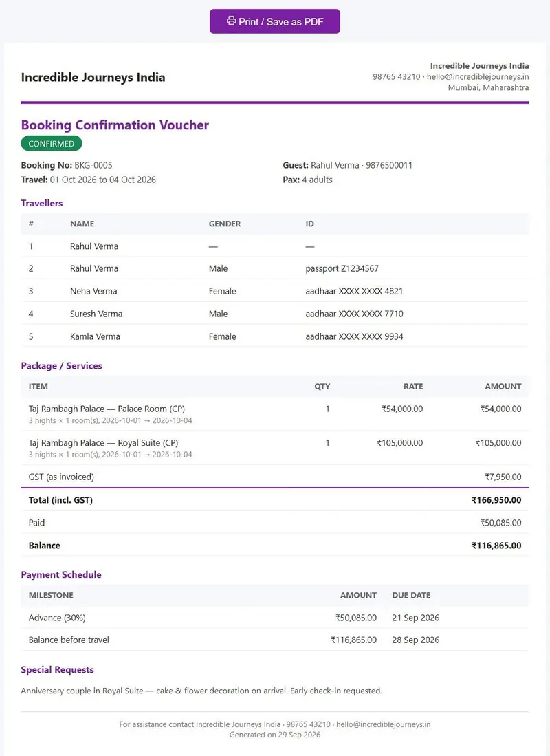Click the RATE column header
The height and width of the screenshot is (756, 550).
pyautogui.click(x=413, y=386)
